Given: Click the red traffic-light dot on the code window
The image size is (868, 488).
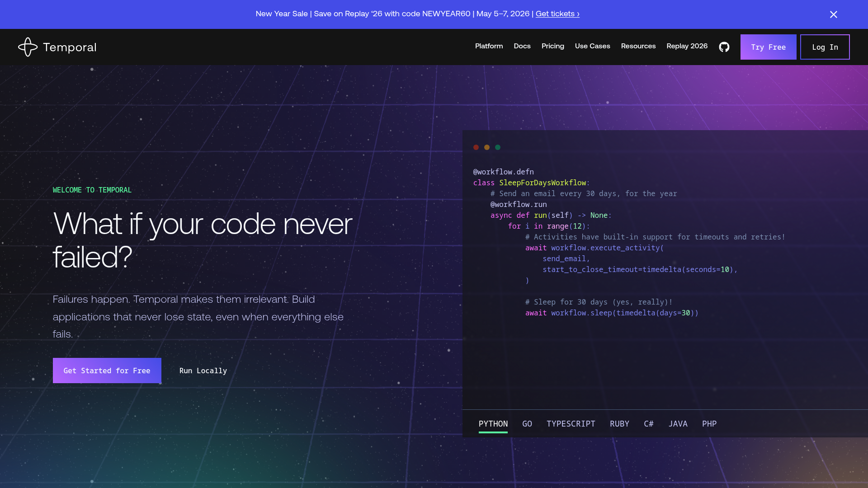Looking at the screenshot, I should click(x=476, y=147).
